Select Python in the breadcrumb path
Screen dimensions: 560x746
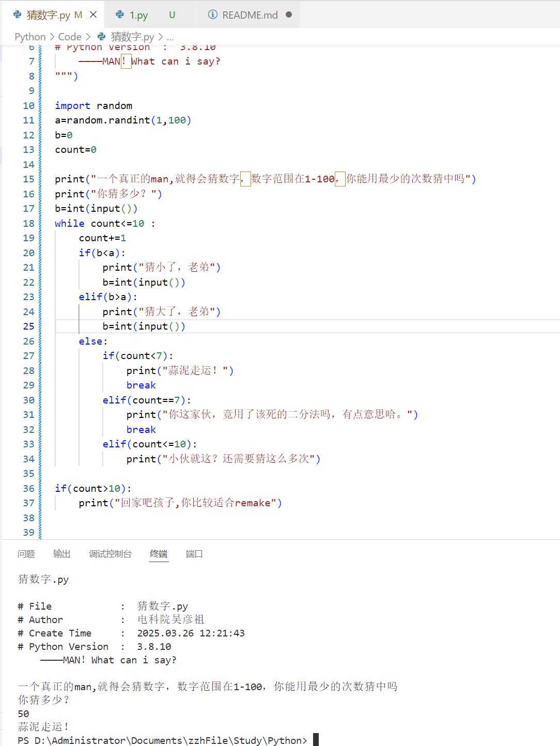(30, 37)
